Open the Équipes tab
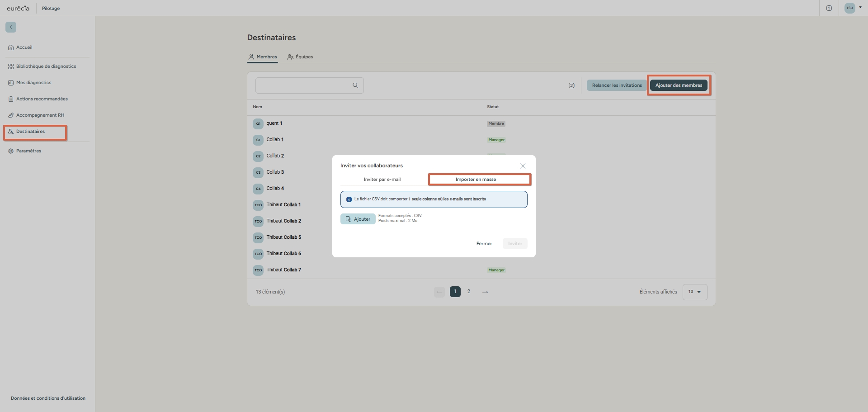Screen dimensions: 868x412 pos(300,57)
